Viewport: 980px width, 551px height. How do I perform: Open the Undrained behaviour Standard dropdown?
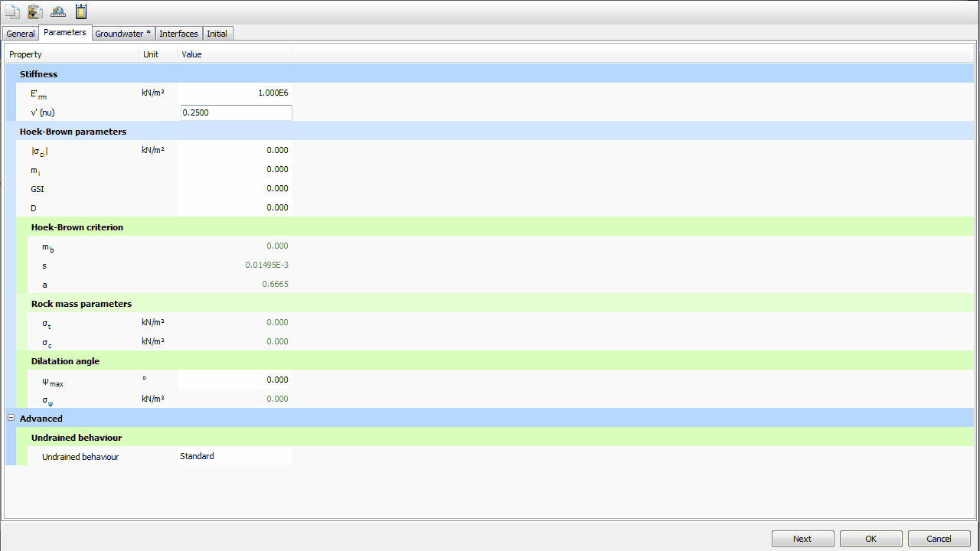point(234,456)
